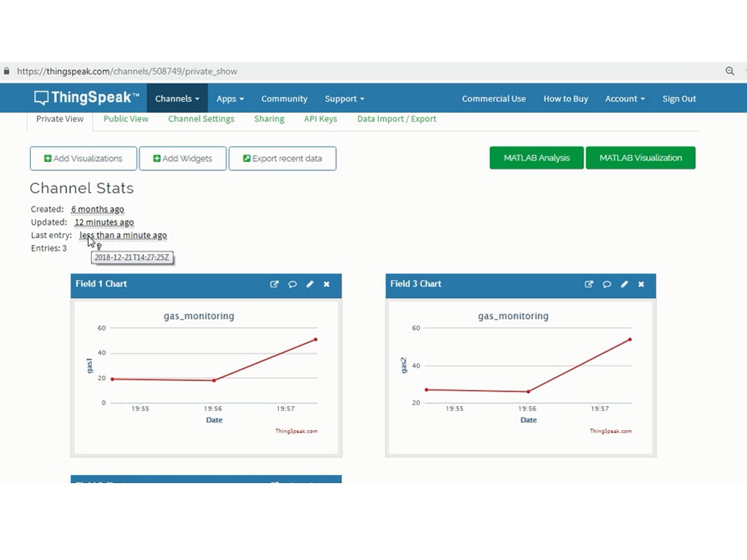Edit Field 1 Chart with pencil icon

310,284
